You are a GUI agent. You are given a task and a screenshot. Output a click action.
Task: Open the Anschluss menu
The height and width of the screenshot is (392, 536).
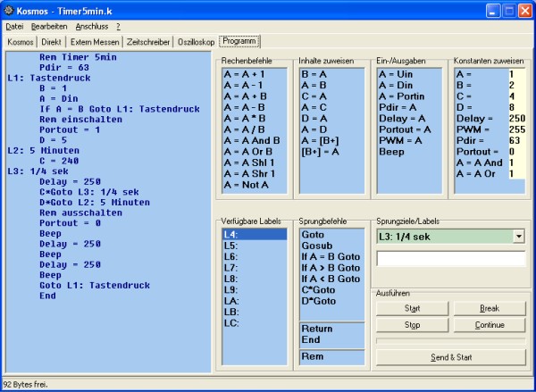pyautogui.click(x=91, y=28)
